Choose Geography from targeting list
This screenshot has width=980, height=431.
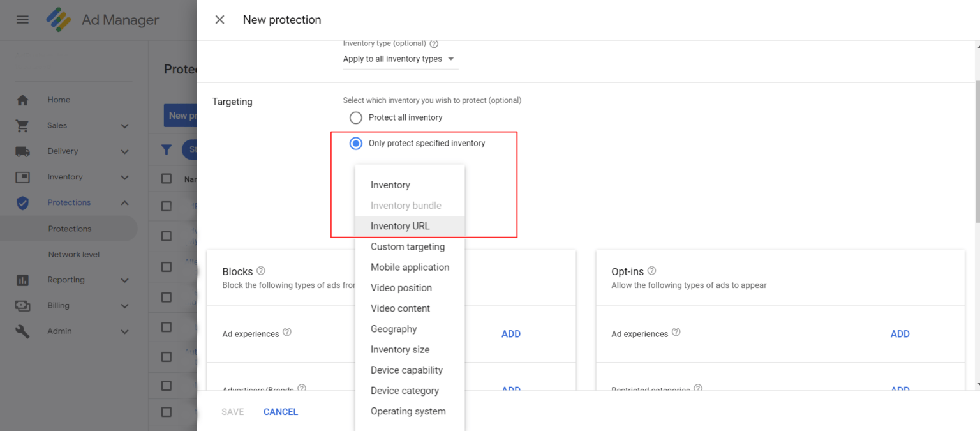[394, 329]
